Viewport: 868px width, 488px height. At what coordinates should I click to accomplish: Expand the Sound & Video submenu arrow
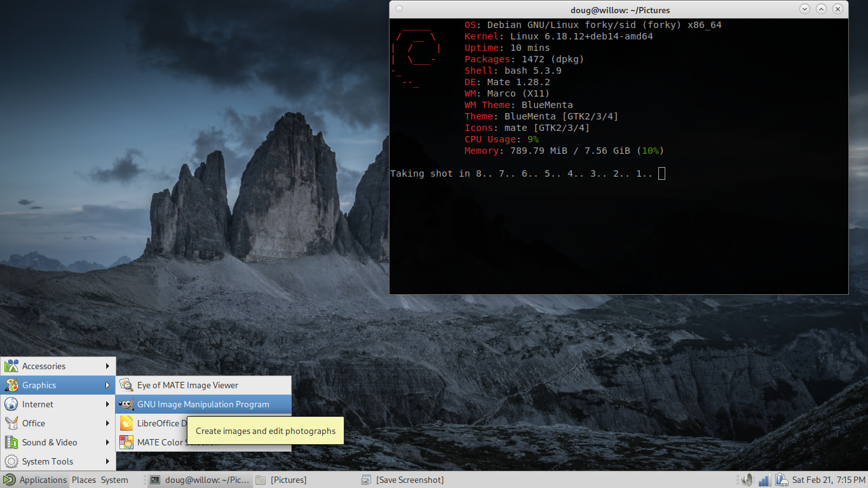tap(108, 442)
